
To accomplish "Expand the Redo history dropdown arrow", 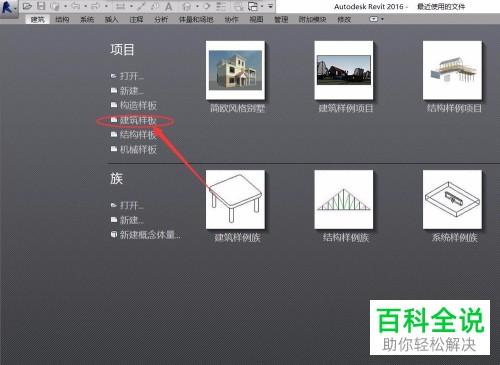I will (x=107, y=6).
